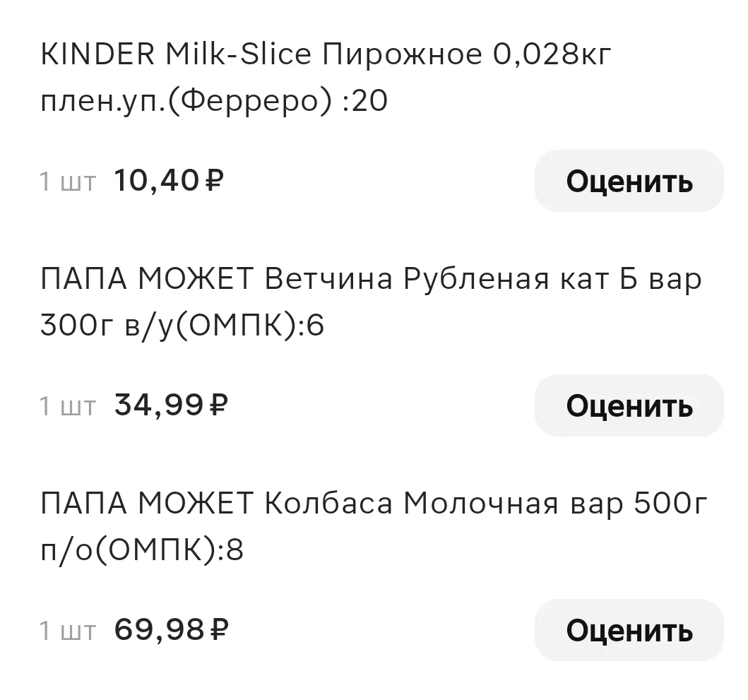748x700 pixels.
Task: Select the "1 шт" quantity beside 69,98
Action: [x=69, y=631]
